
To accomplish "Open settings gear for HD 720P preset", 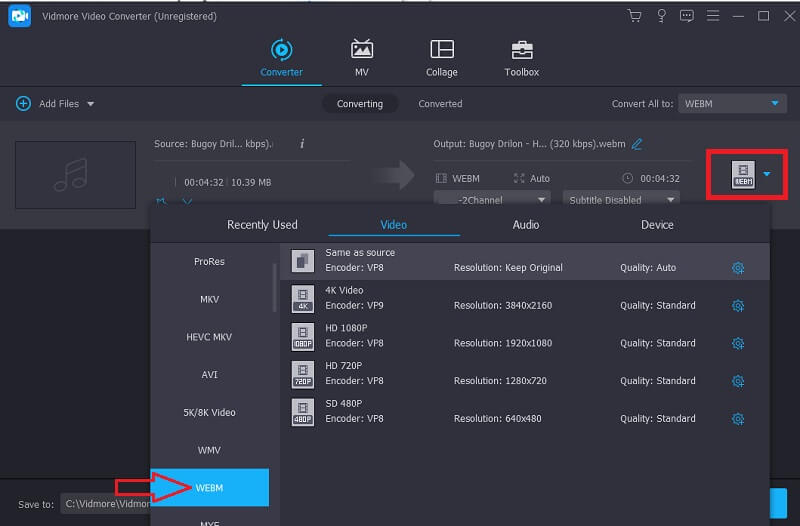I will 738,381.
